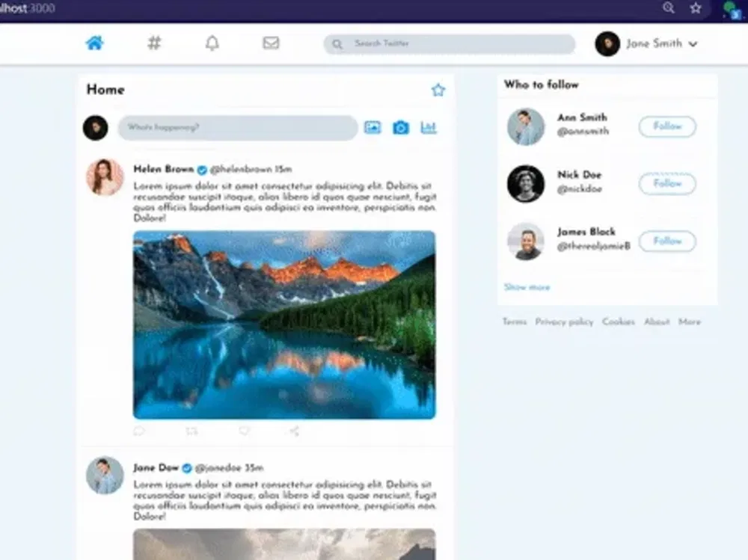Open notifications bell icon
Viewport: 748px width, 560px height.
tap(212, 43)
